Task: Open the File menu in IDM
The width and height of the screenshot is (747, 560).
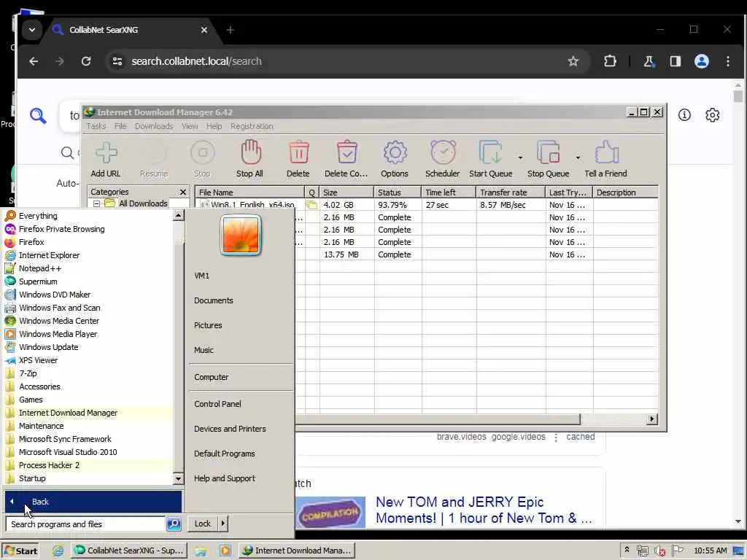Action: click(x=120, y=126)
